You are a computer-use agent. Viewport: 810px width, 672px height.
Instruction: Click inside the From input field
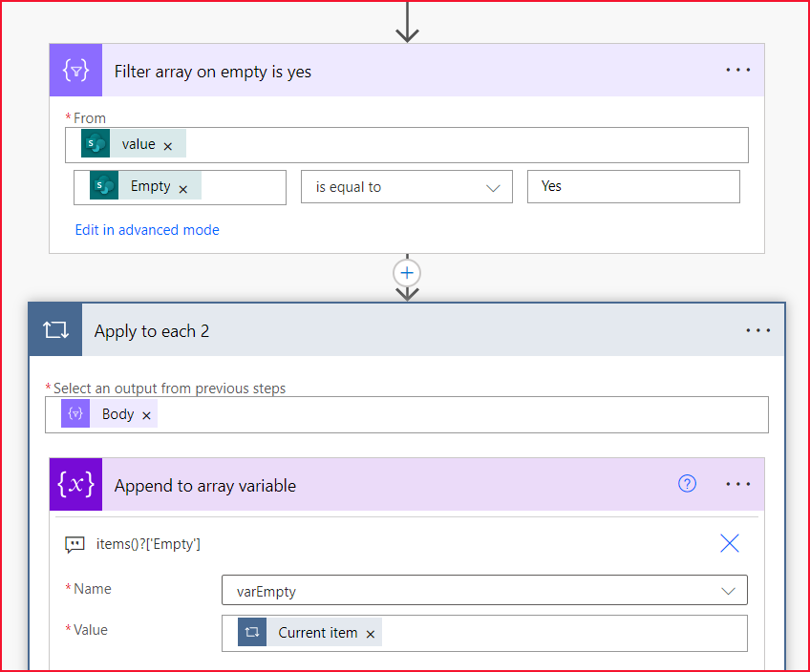coord(407,145)
